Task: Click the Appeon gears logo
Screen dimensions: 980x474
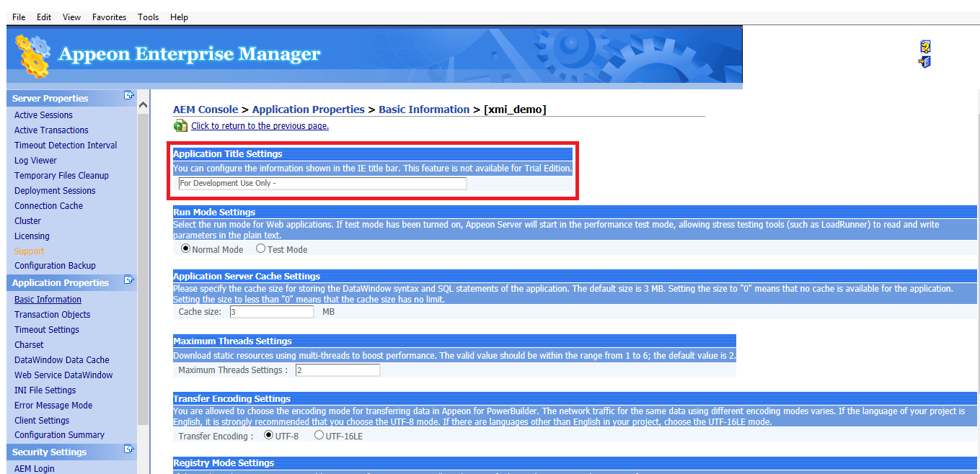Action: pyautogui.click(x=32, y=55)
